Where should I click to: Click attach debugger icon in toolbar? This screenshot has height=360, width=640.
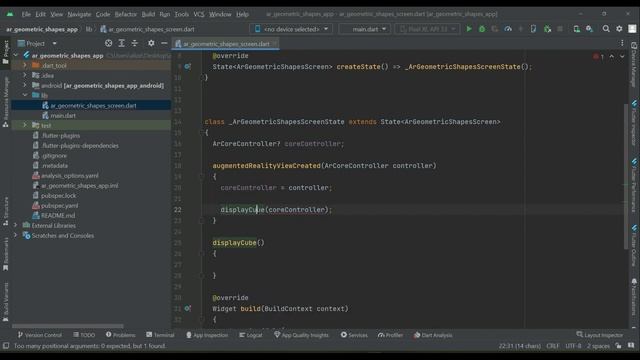(x=547, y=29)
